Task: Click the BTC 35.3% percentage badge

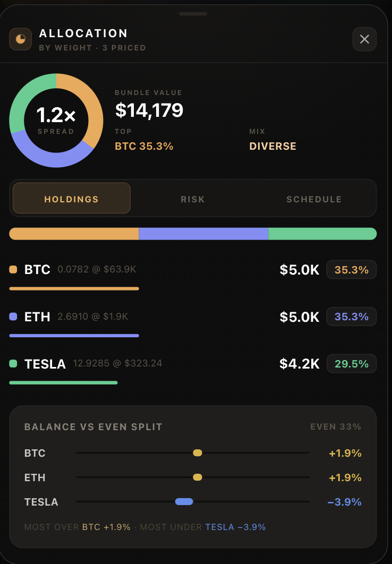Action: (x=351, y=270)
